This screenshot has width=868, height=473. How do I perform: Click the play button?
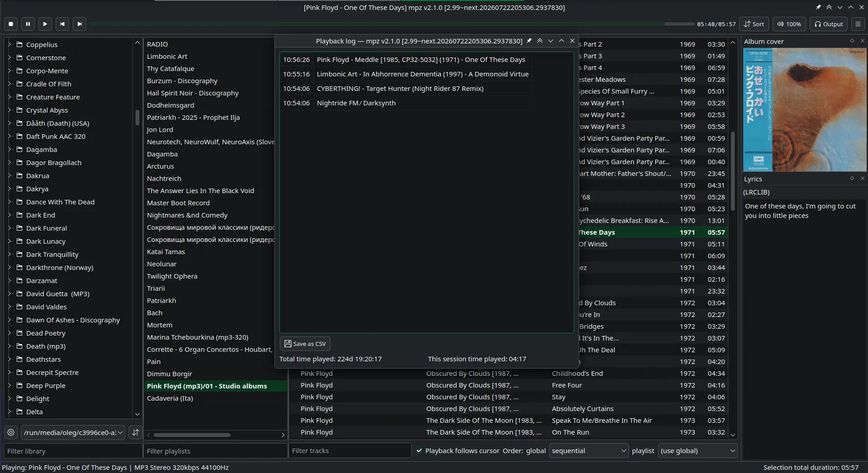pyautogui.click(x=45, y=24)
